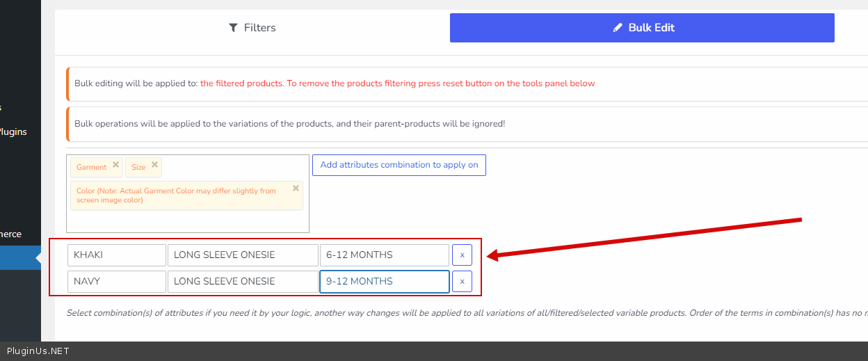The image size is (868, 361).
Task: Remove the Size attribute tag
Action: pos(154,165)
